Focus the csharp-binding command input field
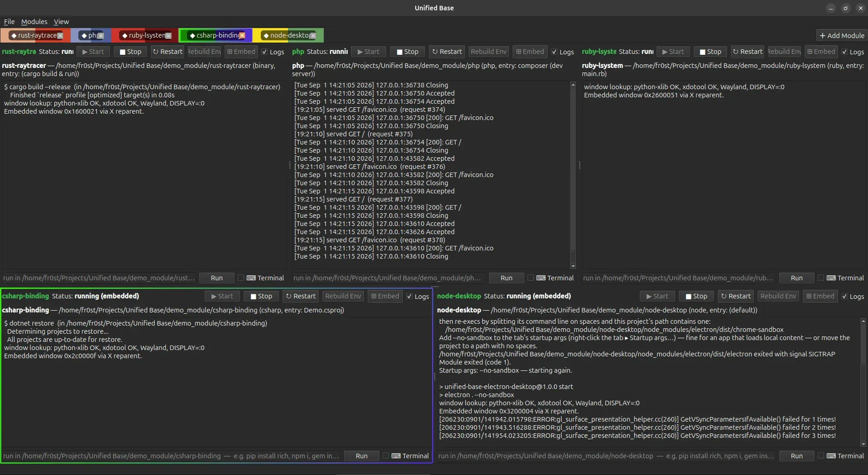The width and height of the screenshot is (868, 475). point(172,456)
